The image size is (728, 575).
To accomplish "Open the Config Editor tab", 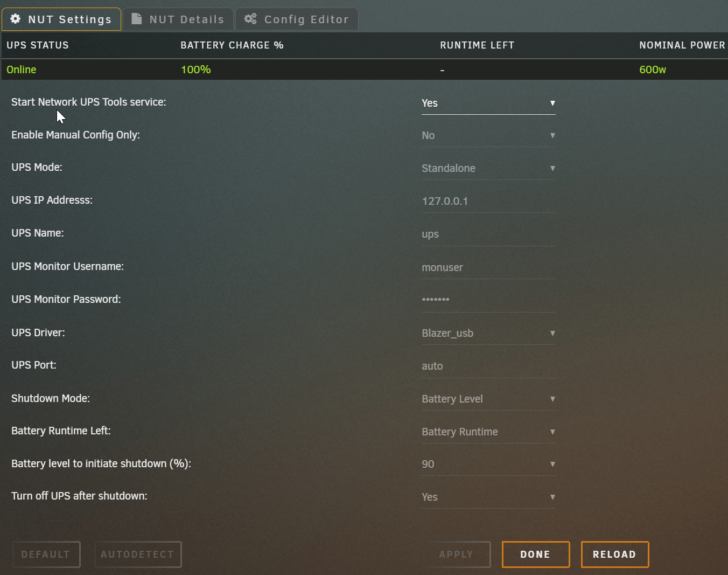I will tap(297, 19).
